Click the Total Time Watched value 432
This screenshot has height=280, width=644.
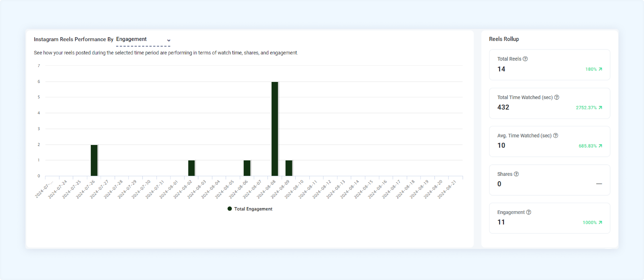pos(503,107)
